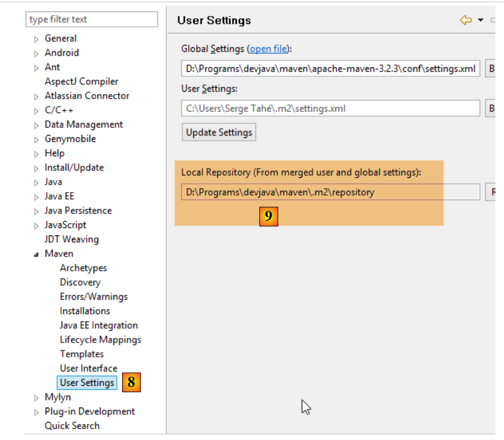504x440 pixels.
Task: Click the User Settings path field
Action: [330, 108]
